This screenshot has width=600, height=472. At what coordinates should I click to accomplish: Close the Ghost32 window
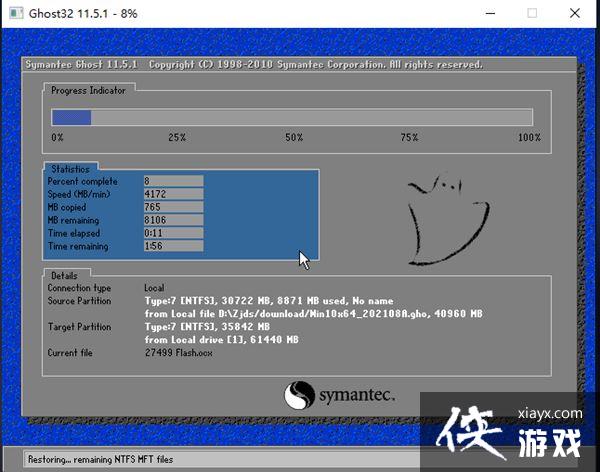click(x=575, y=13)
